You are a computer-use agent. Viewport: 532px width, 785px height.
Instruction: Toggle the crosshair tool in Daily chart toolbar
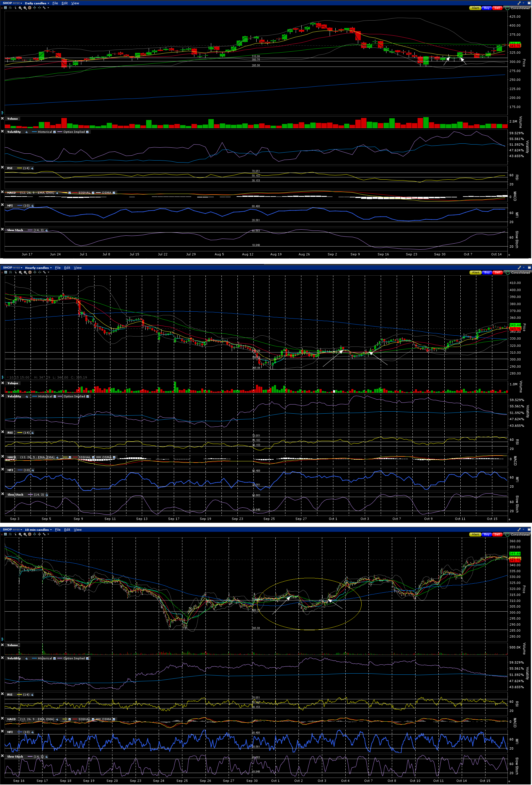pyautogui.click(x=30, y=8)
